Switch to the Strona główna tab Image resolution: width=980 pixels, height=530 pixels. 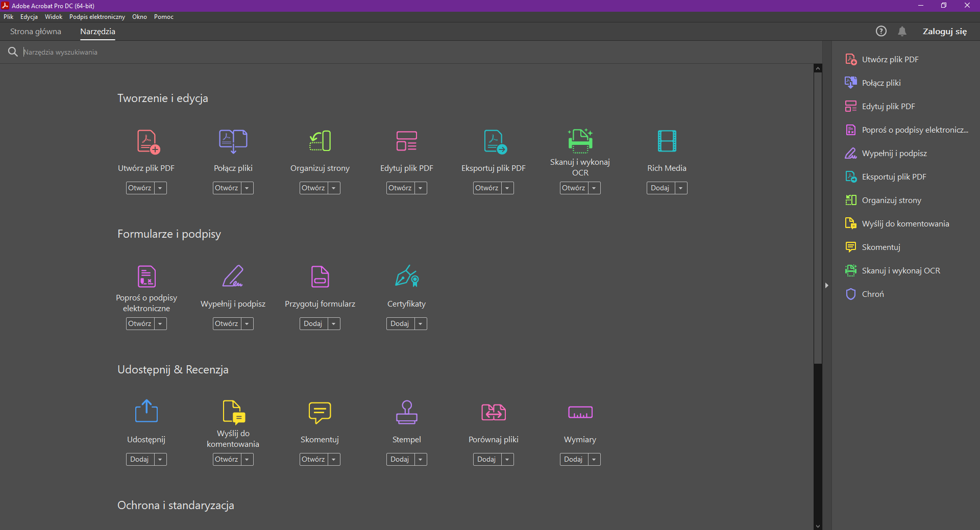click(36, 31)
